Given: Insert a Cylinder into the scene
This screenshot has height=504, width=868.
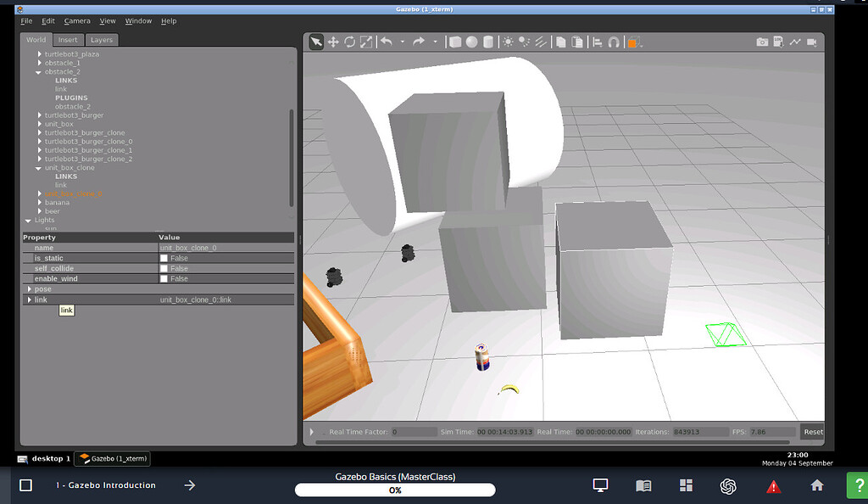Looking at the screenshot, I should (x=489, y=41).
